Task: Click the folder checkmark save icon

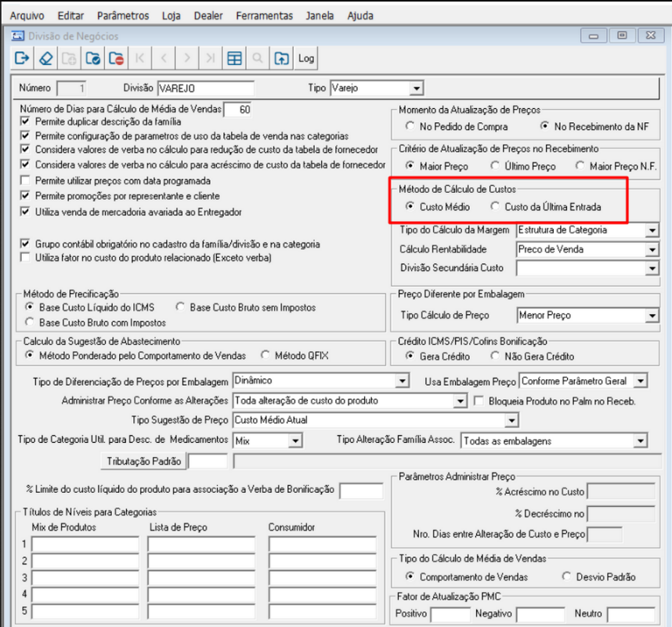Action: [x=92, y=58]
